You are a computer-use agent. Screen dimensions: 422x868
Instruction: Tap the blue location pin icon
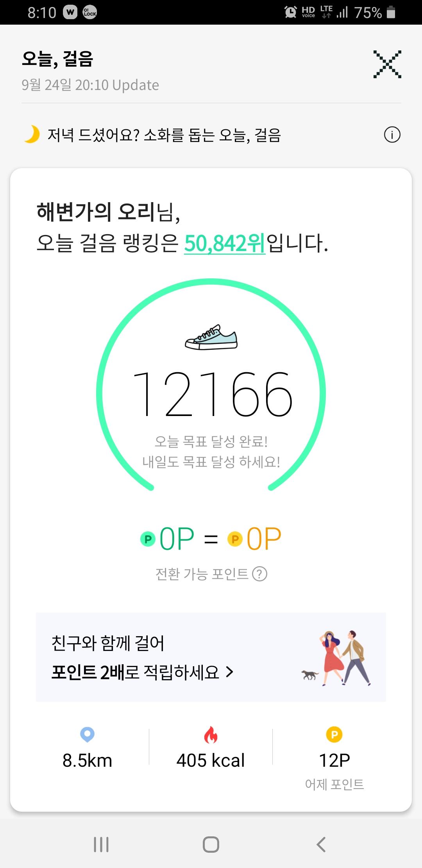click(87, 734)
